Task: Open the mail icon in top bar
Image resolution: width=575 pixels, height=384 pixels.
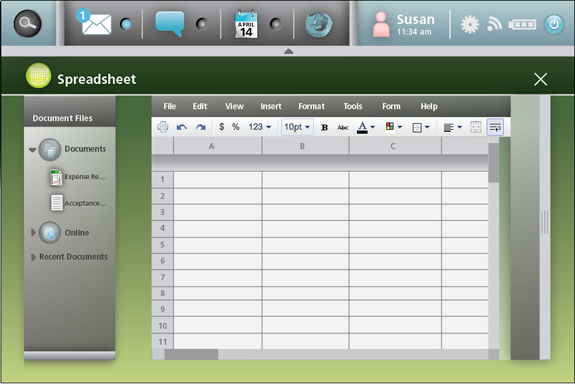Action: point(96,24)
